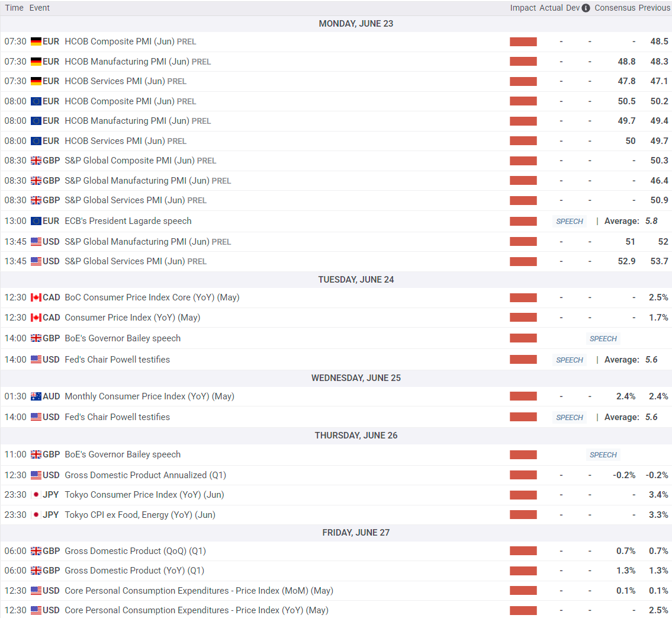Select the Tuesday, June 24 date header
The height and width of the screenshot is (618, 672).
point(356,280)
